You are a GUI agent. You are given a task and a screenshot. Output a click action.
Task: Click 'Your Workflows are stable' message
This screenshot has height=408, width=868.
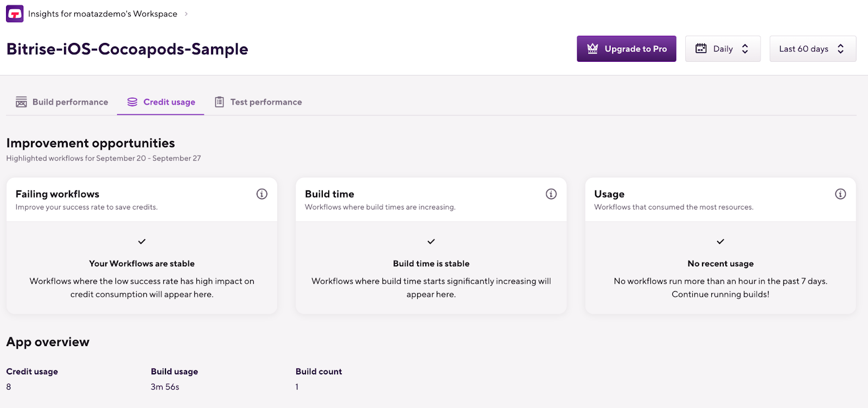click(142, 264)
